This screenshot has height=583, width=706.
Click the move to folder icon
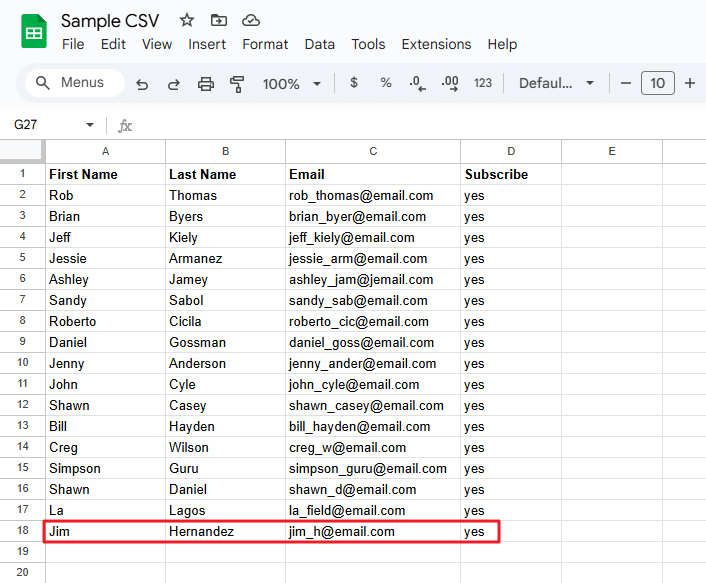click(x=219, y=20)
